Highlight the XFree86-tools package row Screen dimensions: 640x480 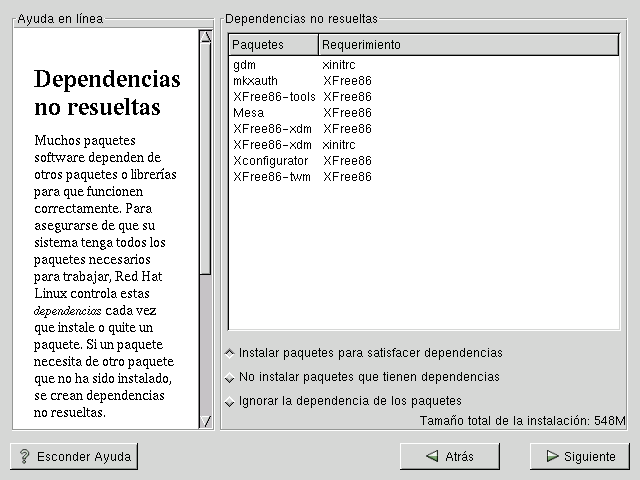click(x=274, y=97)
